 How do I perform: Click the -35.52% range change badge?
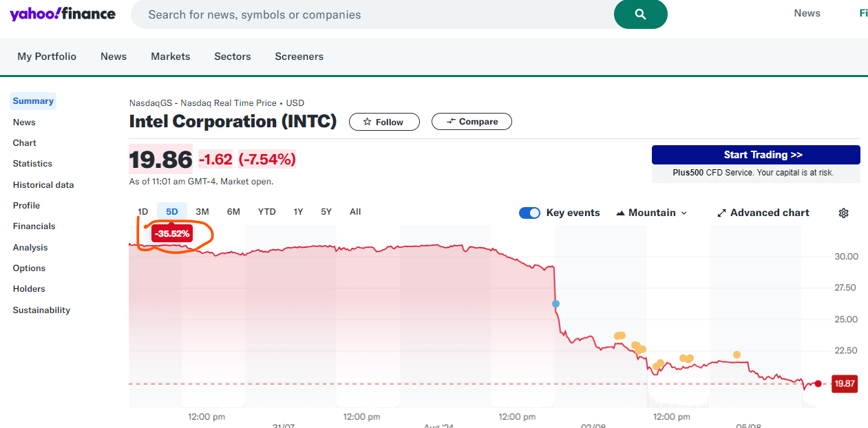coord(172,234)
